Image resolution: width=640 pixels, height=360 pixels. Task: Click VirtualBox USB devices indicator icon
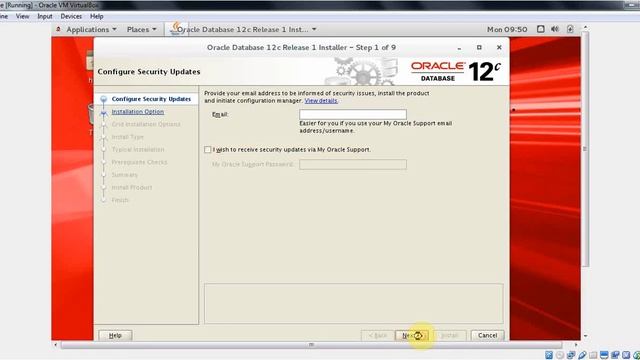pos(582,355)
